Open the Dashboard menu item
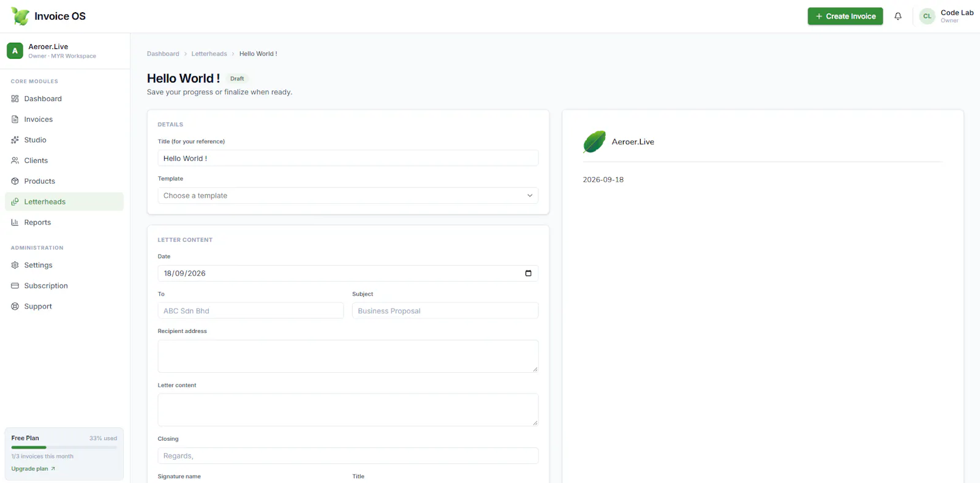 coord(64,99)
